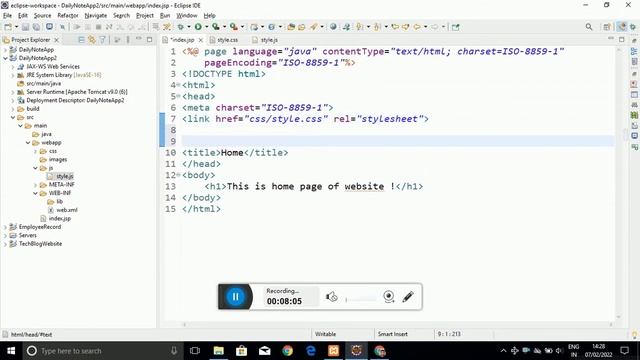Click the green Run button in toolbar

[x=198, y=27]
